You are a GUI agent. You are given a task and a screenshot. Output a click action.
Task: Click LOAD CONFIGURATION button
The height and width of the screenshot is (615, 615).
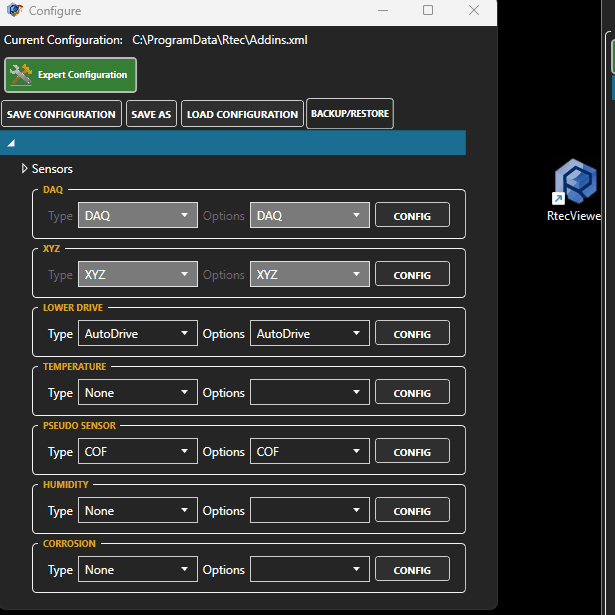click(242, 114)
